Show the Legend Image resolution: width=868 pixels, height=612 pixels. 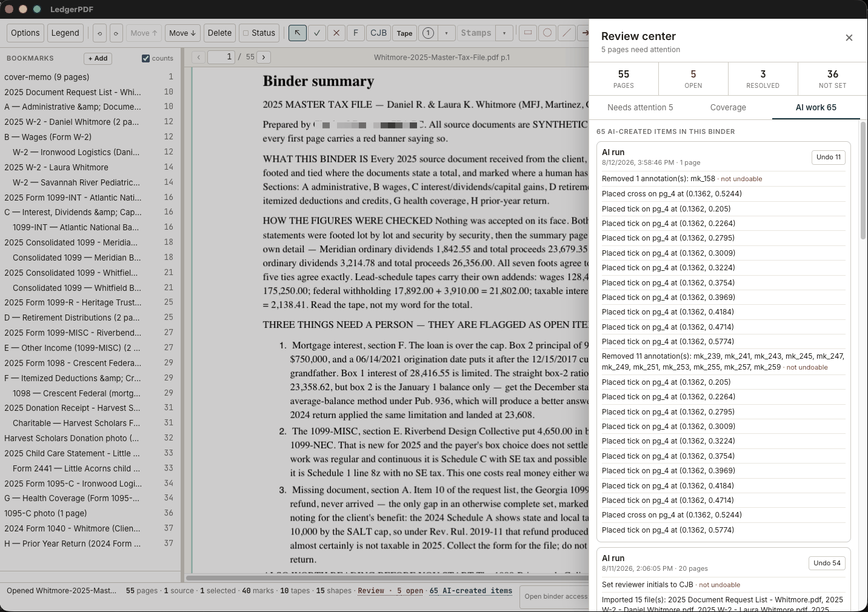click(65, 33)
